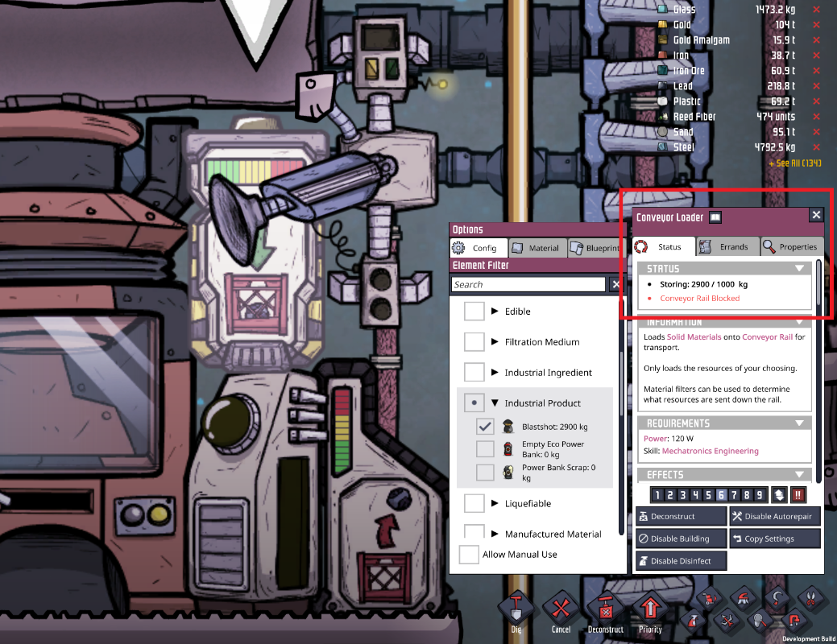Expand the Filtration Medium category arrow
The image size is (837, 644).
pos(495,341)
